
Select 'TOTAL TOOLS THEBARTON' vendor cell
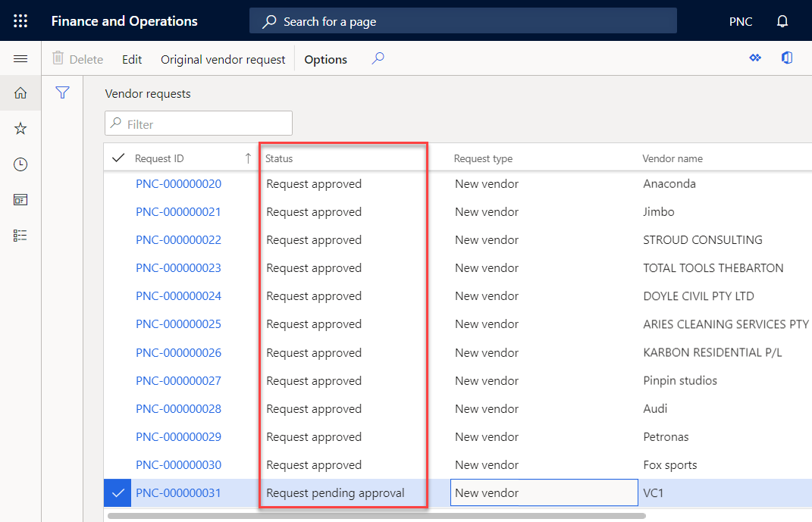pyautogui.click(x=713, y=267)
